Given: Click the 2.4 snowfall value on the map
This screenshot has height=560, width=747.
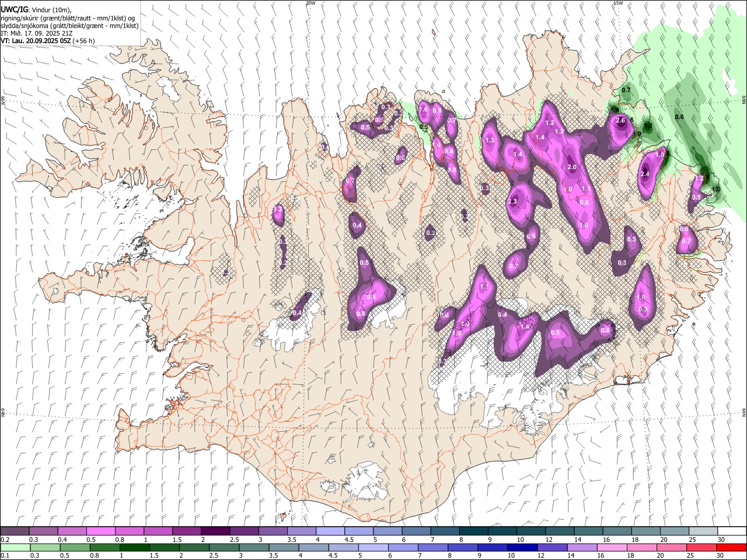Looking at the screenshot, I should tap(645, 174).
